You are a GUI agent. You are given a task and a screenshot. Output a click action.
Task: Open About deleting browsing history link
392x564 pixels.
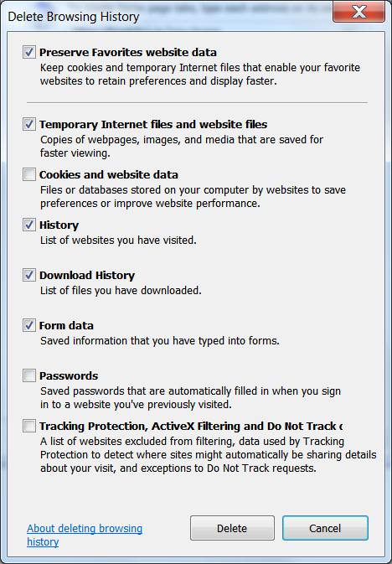[85, 535]
